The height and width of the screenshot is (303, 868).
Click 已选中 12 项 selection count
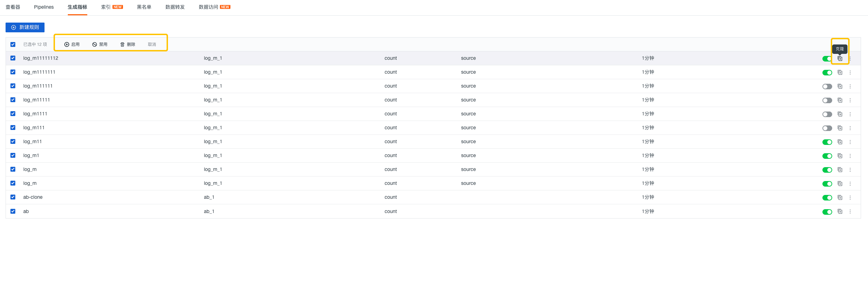click(x=35, y=44)
